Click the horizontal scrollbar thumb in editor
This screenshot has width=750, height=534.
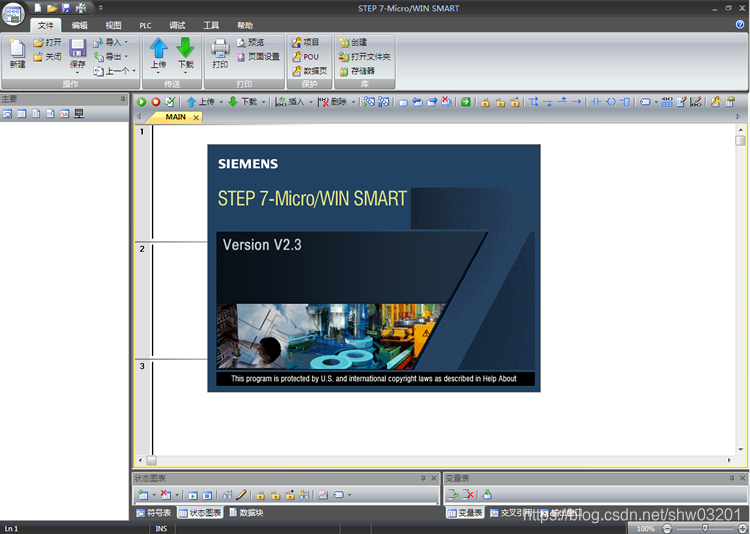152,460
